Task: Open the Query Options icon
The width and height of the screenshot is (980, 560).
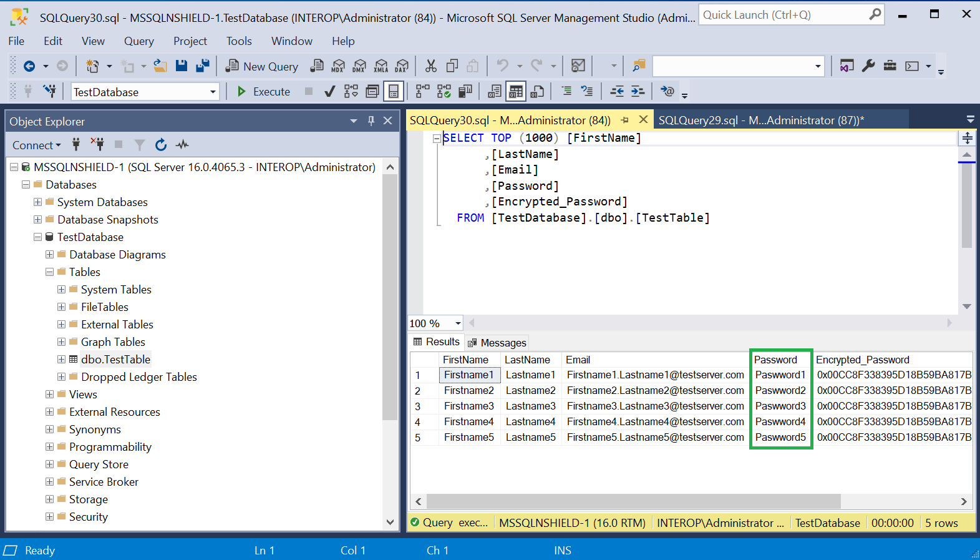Action: tap(372, 92)
